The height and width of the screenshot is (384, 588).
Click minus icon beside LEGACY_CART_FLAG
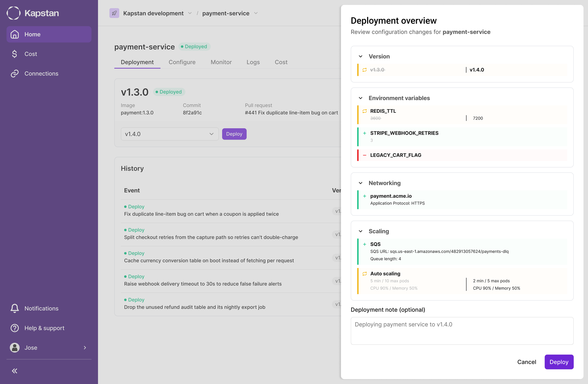(365, 155)
